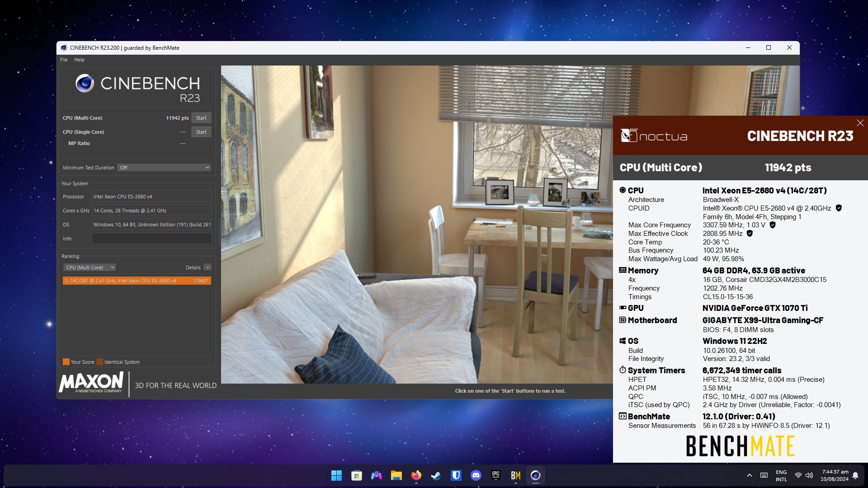Click the Cores x GHz field
The image size is (868, 488).
(152, 211)
